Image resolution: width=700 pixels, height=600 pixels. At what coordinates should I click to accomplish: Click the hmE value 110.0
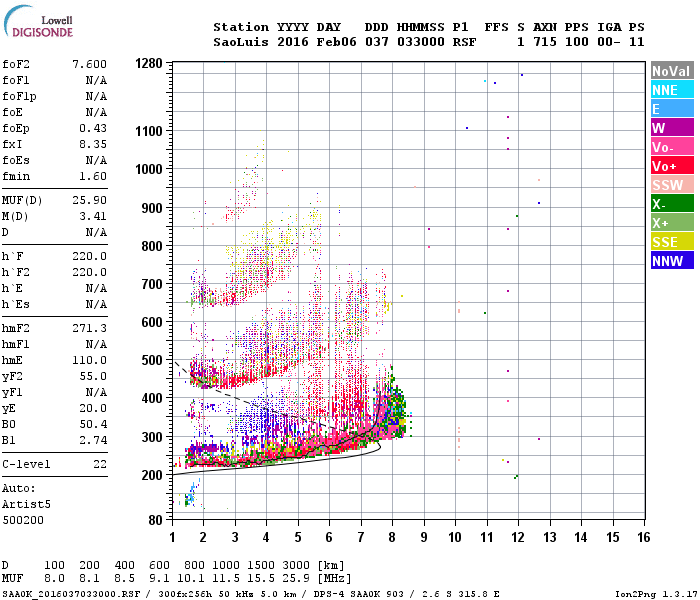click(89, 360)
